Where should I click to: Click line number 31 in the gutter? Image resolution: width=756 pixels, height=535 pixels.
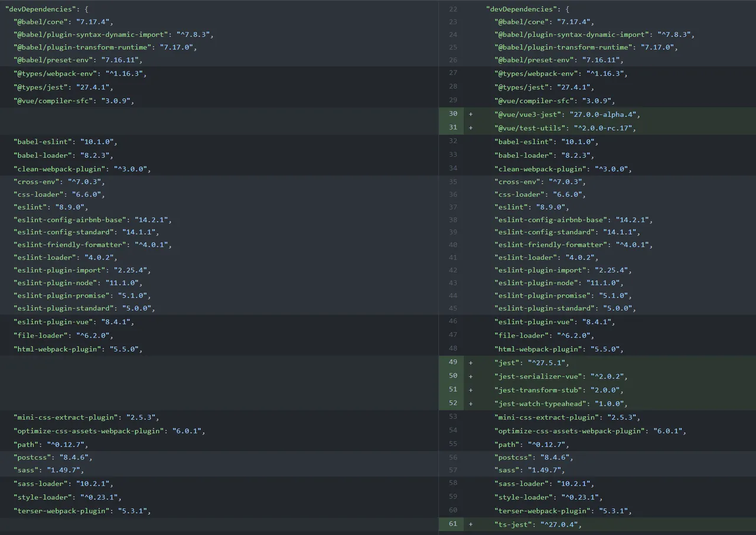pyautogui.click(x=453, y=127)
